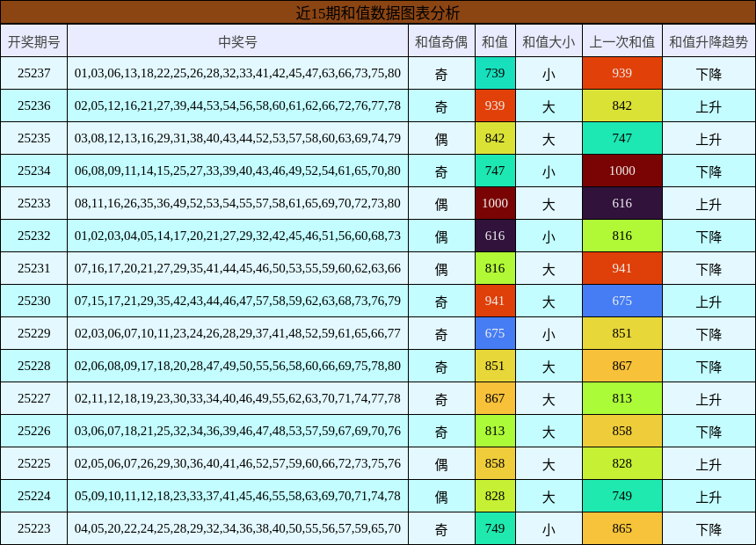Image resolution: width=756 pixels, height=545 pixels.
Task: Click the 小 size in row 25237
Action: 549,74
